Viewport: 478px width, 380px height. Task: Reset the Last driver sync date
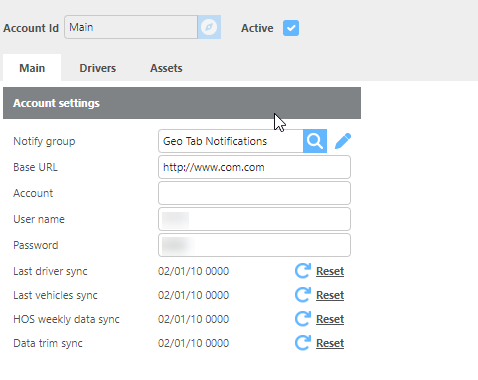click(330, 271)
